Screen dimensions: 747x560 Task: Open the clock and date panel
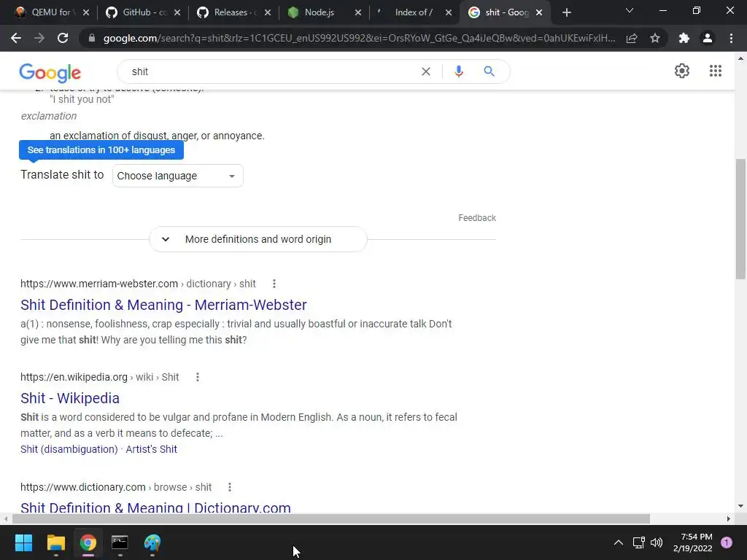point(693,542)
